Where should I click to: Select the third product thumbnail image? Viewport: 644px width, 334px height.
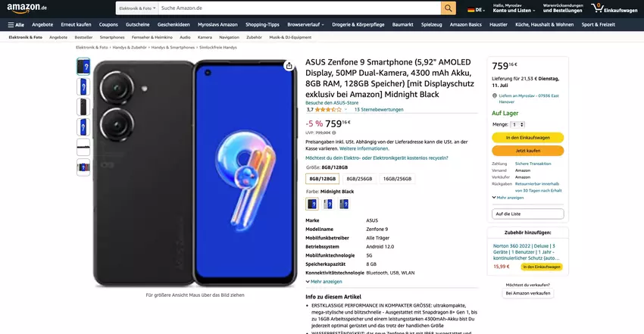coord(83,107)
